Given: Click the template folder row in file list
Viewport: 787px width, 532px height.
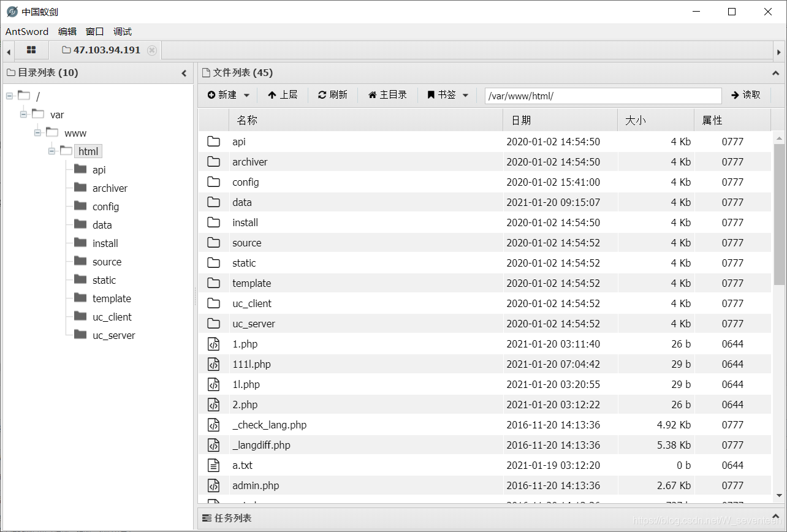Looking at the screenshot, I should (x=485, y=283).
